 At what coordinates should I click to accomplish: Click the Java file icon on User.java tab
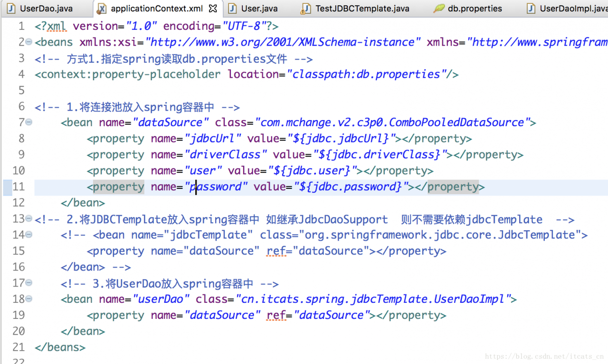pos(233,9)
